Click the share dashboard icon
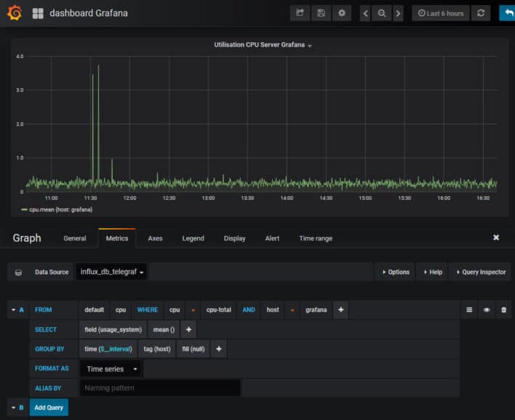Viewport: 515px width, 420px height. coord(300,13)
